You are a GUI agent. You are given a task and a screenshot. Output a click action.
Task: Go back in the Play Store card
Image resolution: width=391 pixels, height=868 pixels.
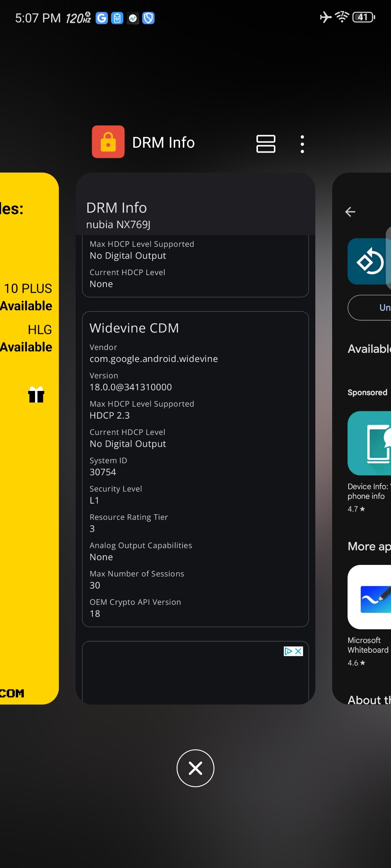pyautogui.click(x=350, y=211)
